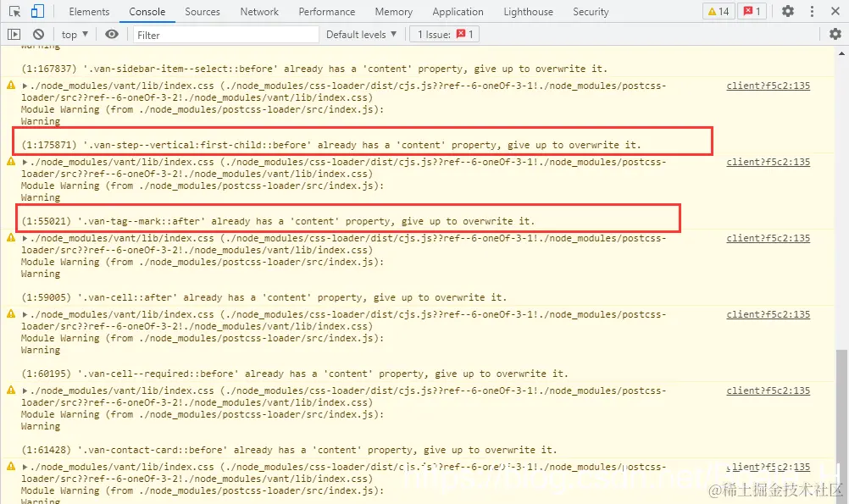Switch to the Network tab
Image resolution: width=849 pixels, height=504 pixels.
(259, 11)
